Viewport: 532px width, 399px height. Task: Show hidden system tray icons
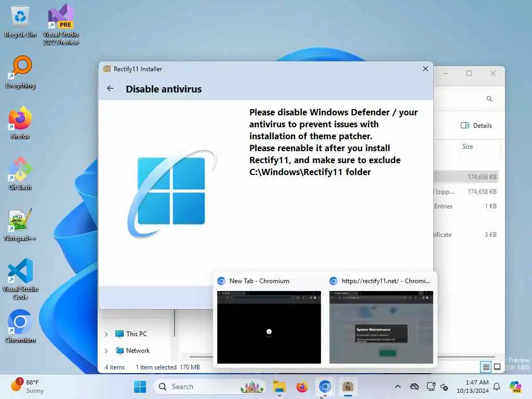397,387
